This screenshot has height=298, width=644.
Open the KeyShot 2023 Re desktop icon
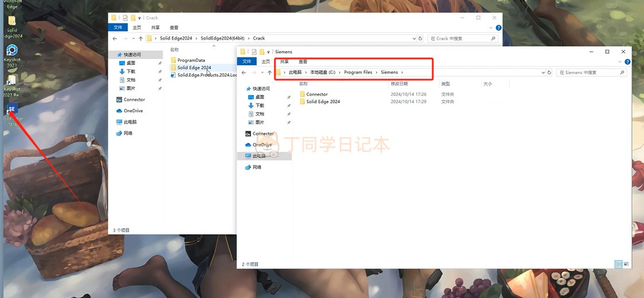(12, 85)
